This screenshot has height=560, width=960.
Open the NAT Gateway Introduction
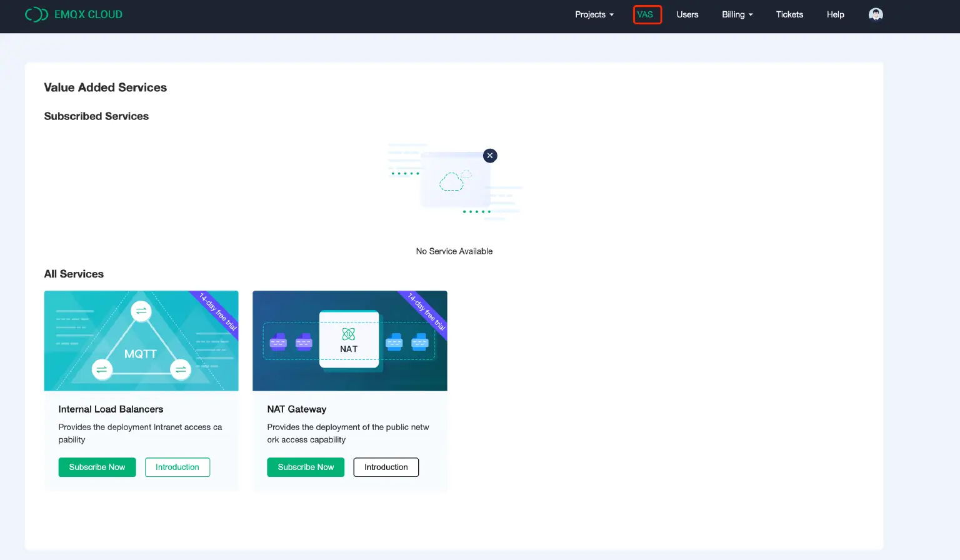386,467
